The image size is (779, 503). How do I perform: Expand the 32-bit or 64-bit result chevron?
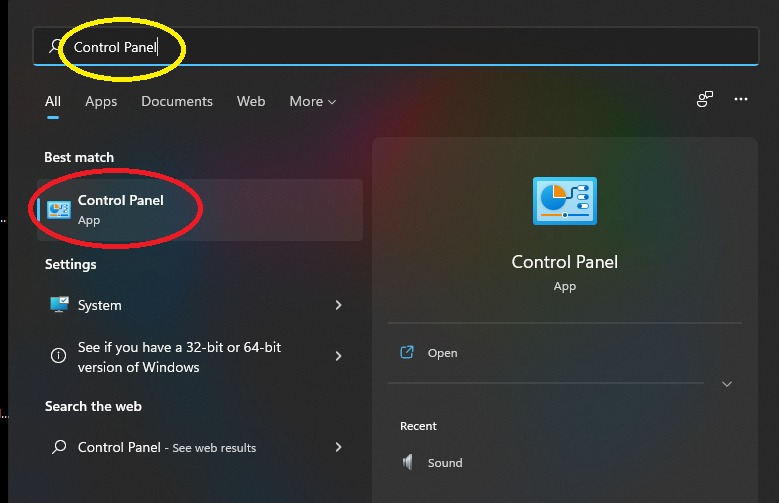(338, 356)
